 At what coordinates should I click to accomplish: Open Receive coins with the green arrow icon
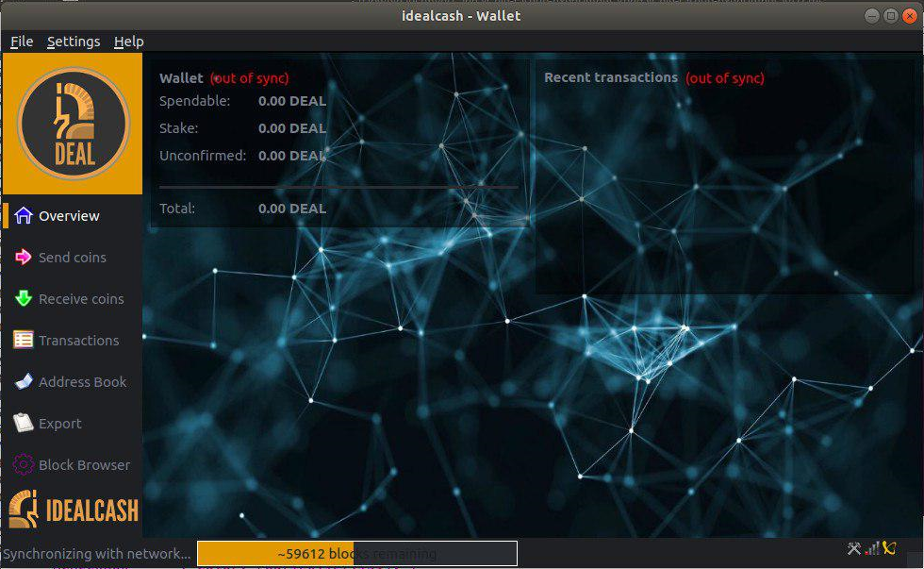click(23, 298)
